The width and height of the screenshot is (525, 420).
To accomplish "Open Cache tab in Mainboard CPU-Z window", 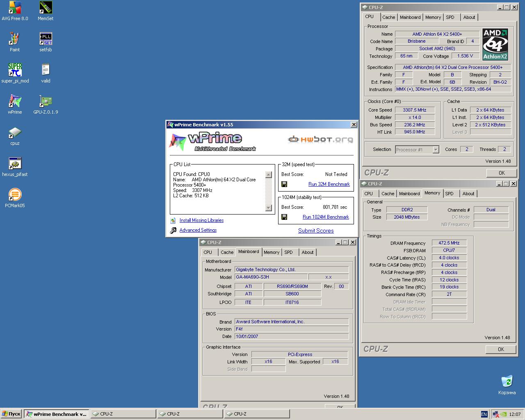I will [x=227, y=252].
